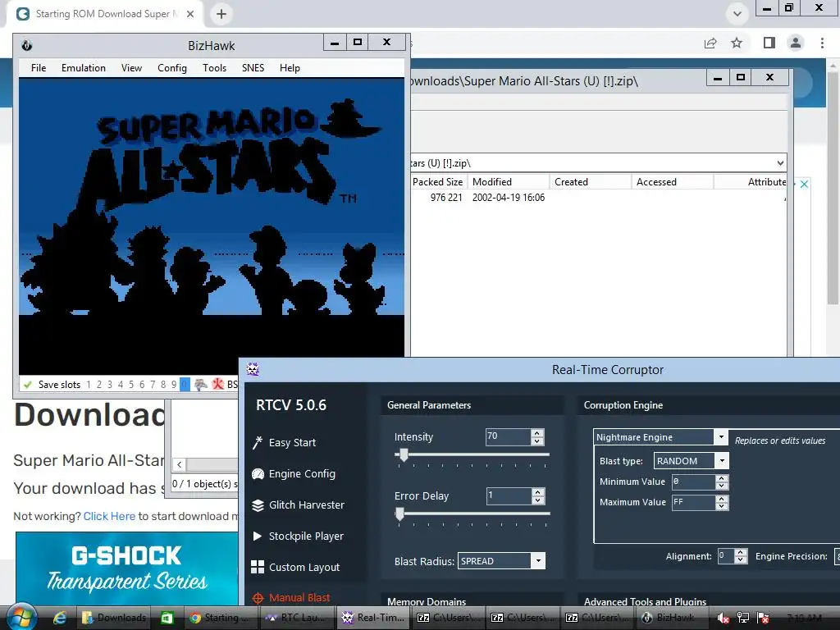Click the 'Click Here' download link
Image resolution: width=840 pixels, height=630 pixels.
109,516
